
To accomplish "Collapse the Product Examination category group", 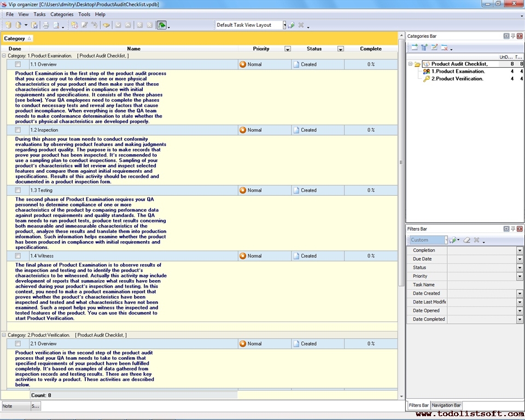I will point(4,56).
